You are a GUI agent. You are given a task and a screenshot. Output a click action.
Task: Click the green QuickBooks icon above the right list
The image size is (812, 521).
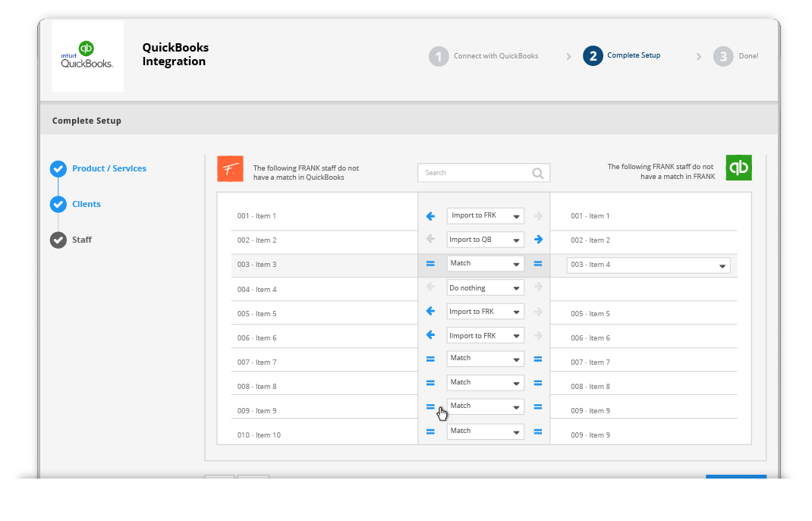coord(738,168)
